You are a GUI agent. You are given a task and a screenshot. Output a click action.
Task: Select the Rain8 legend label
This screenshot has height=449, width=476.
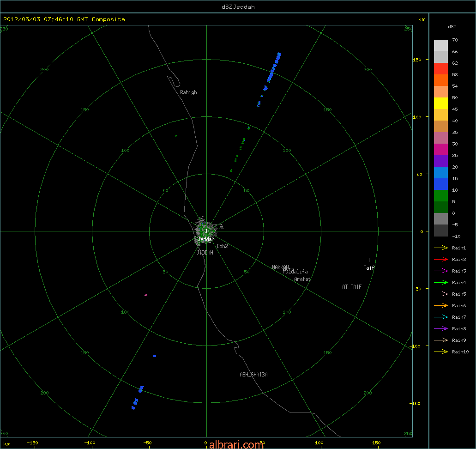tap(459, 329)
